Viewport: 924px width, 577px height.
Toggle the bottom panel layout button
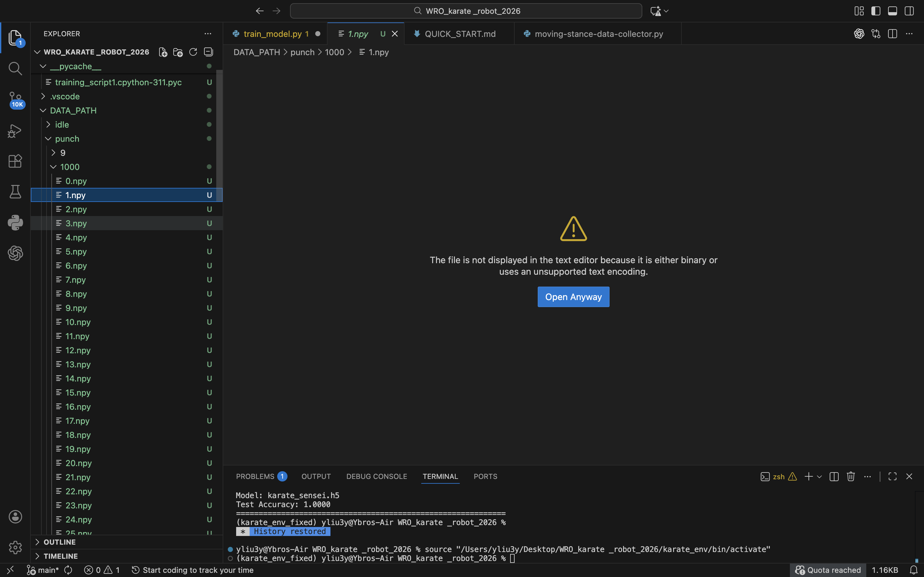point(892,11)
